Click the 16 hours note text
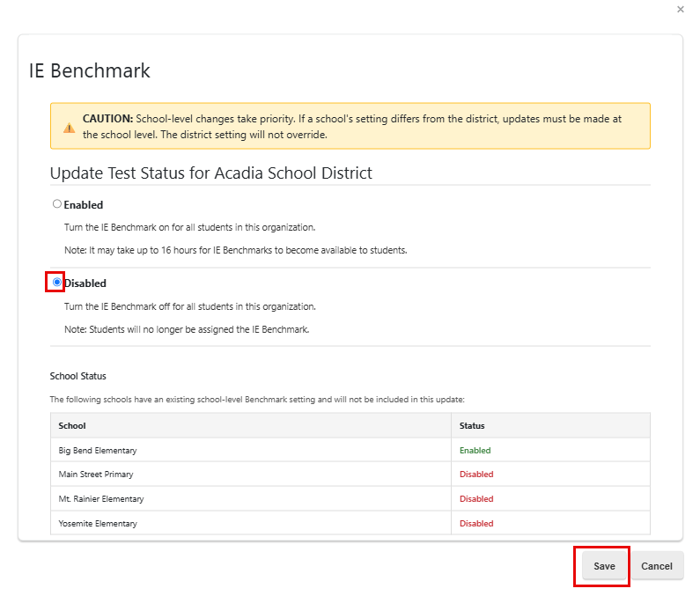The width and height of the screenshot is (700, 596). click(236, 250)
